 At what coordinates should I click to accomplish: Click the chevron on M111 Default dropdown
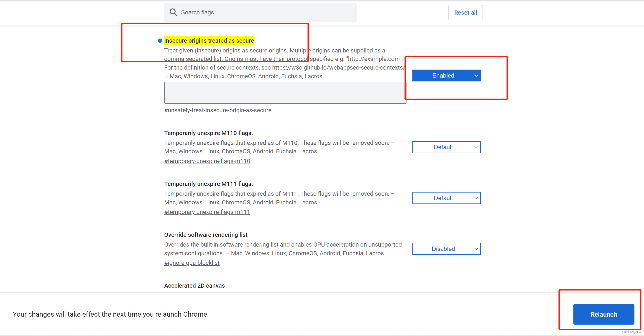click(476, 198)
